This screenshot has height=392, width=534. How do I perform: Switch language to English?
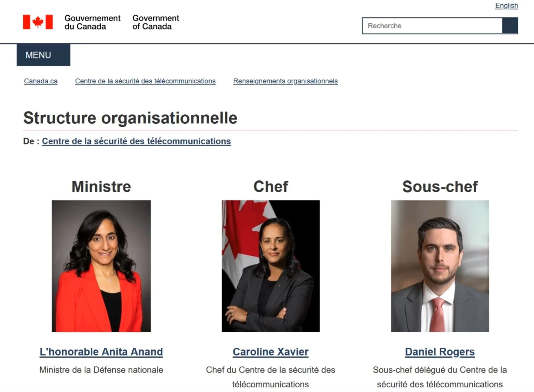[x=506, y=6]
